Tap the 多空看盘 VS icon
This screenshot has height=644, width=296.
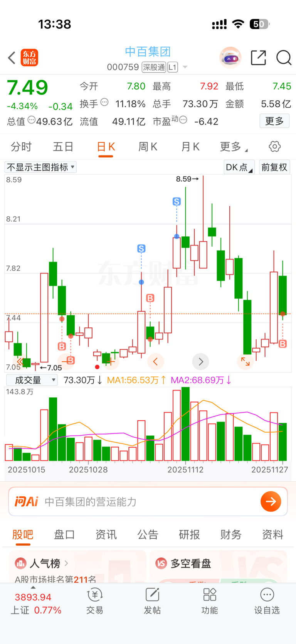tap(161, 563)
